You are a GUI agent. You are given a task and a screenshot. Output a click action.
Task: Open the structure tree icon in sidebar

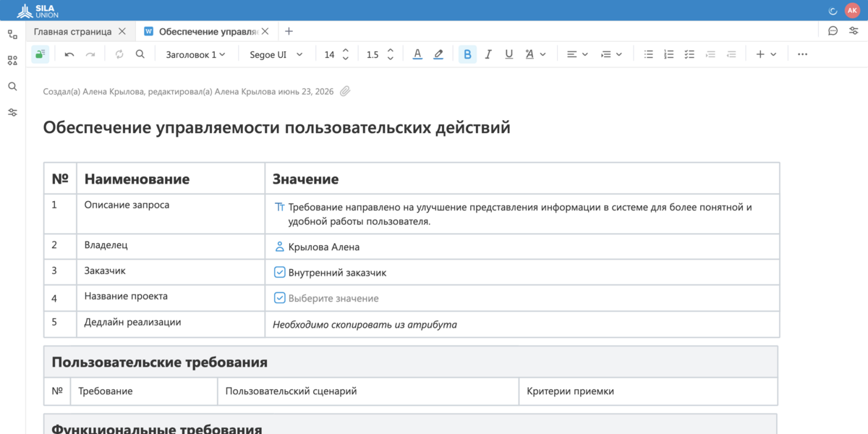click(12, 34)
